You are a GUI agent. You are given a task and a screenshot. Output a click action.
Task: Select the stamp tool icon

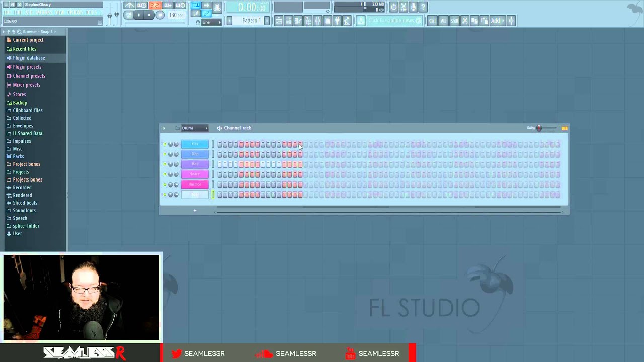217,7
